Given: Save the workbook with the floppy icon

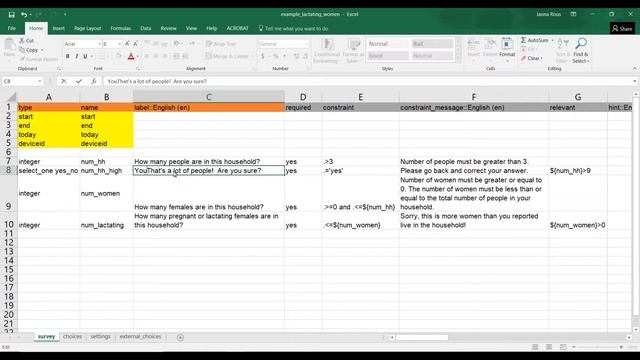Looking at the screenshot, I should 11,14.
